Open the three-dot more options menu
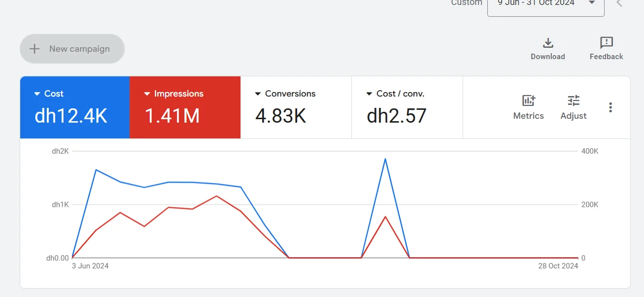This screenshot has width=644, height=297. (610, 107)
